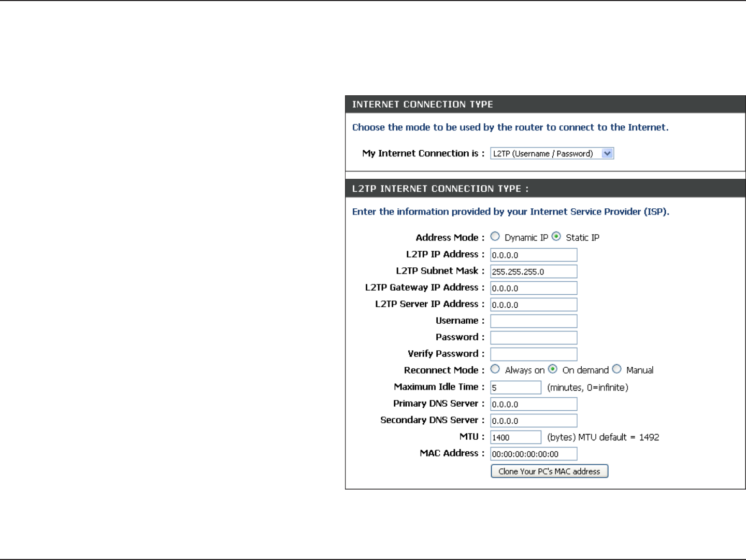Click the Secondary DNS Server field
746x560 pixels.
(x=534, y=421)
